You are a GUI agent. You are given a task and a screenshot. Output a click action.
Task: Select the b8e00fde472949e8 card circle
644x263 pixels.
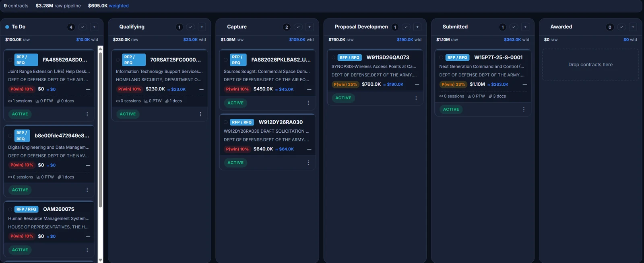pyautogui.click(x=10, y=136)
